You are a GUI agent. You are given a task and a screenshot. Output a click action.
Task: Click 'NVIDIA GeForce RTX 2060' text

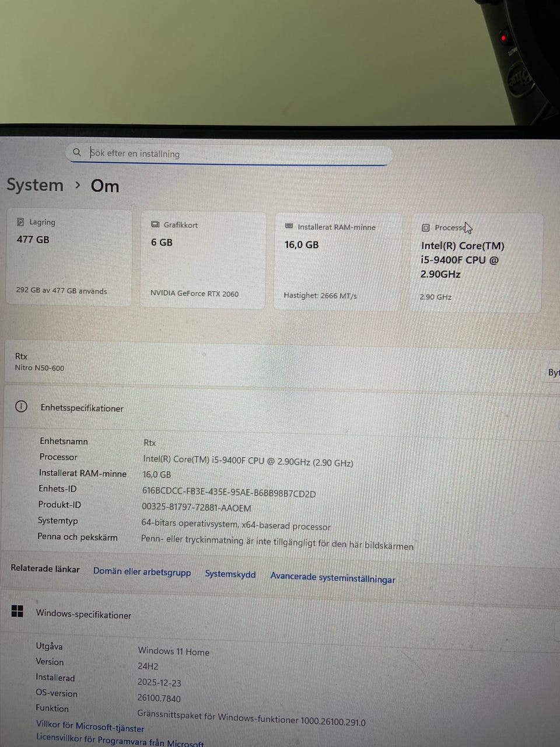point(194,294)
